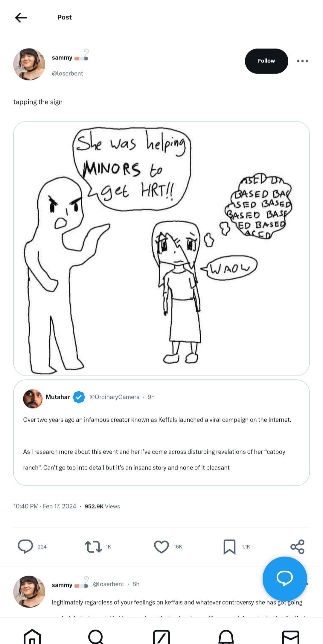
Task: Open the @loserbent handle under sammy
Action: (67, 74)
